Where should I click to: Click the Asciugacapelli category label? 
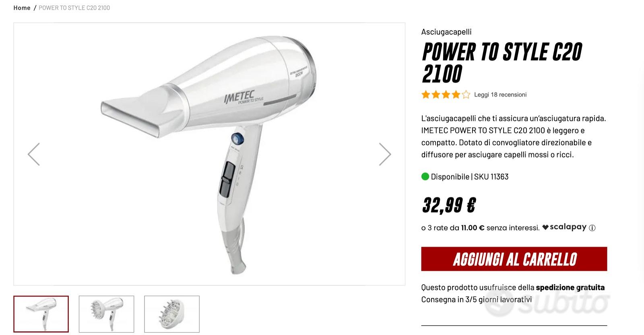click(446, 32)
